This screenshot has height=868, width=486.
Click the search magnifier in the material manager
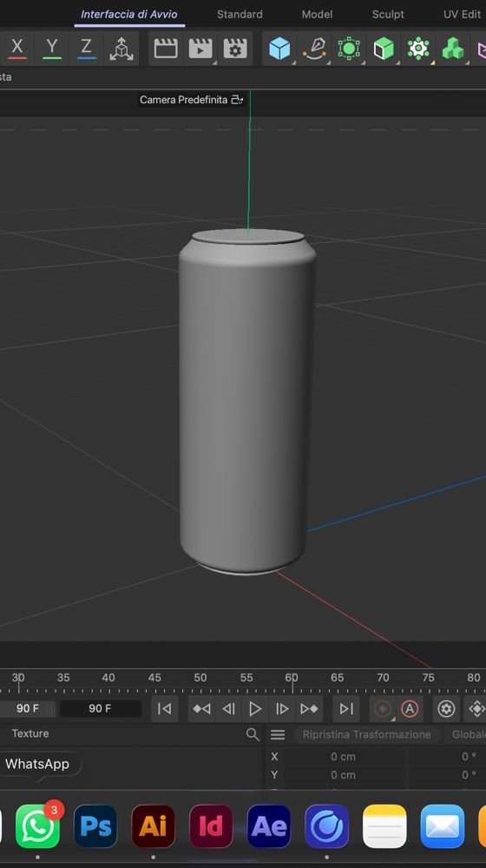[253, 734]
